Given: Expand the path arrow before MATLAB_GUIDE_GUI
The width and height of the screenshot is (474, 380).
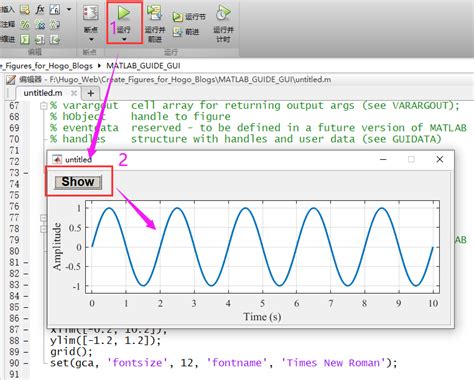Looking at the screenshot, I should 99,66.
